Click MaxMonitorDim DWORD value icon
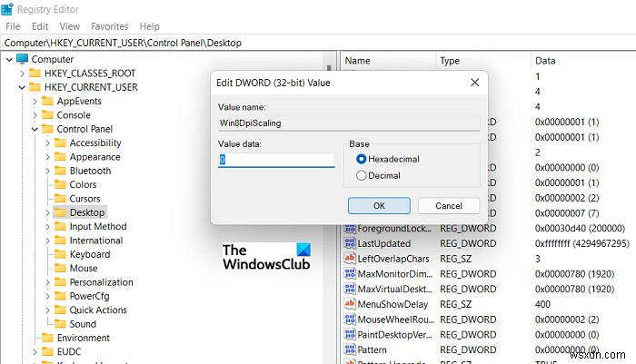Viewport: 636px width, 364px height. pyautogui.click(x=350, y=273)
